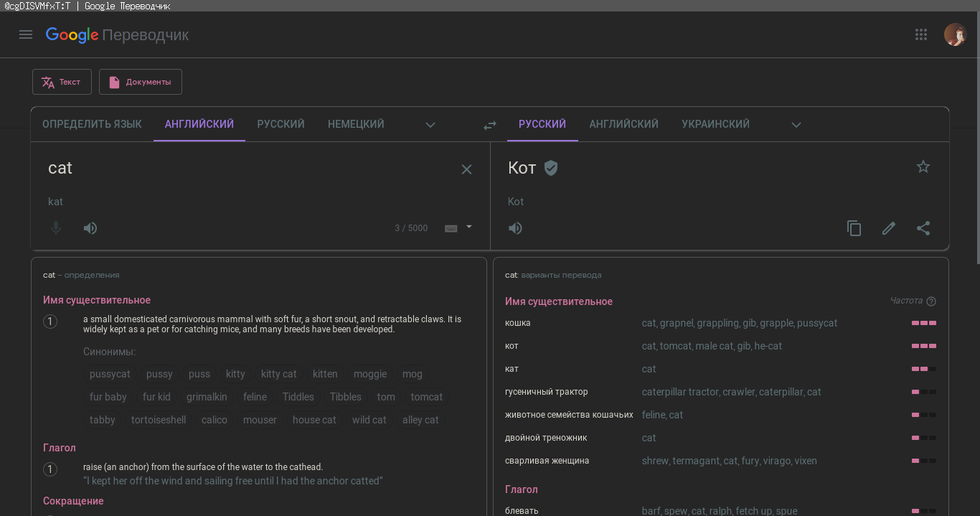The width and height of the screenshot is (980, 516).
Task: Choose АНГЛИЙСКИЙ as target language
Action: click(x=624, y=124)
